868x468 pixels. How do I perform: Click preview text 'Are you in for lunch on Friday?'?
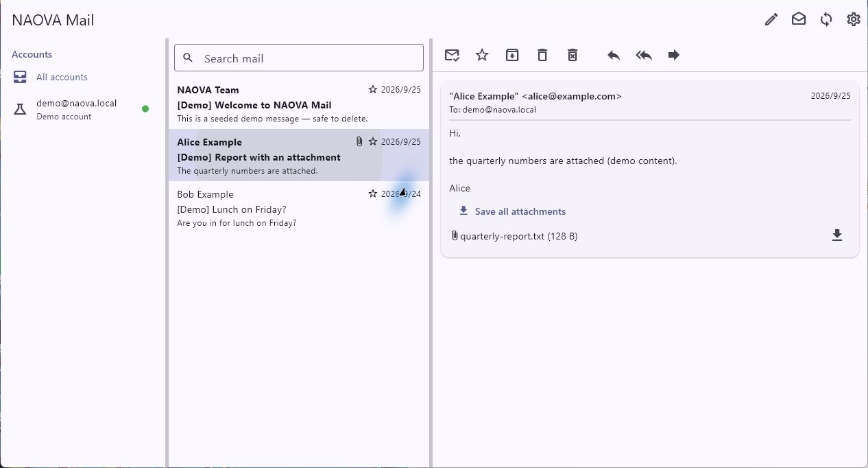pos(237,223)
